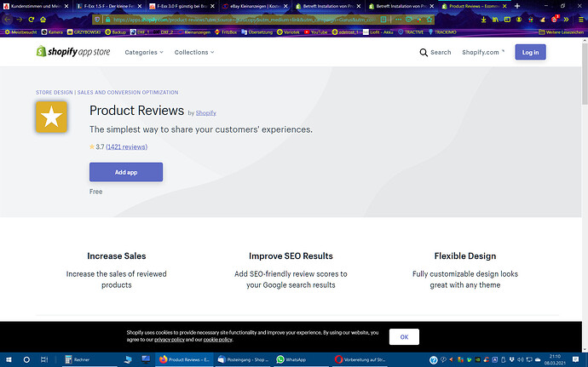Open the page actions three-dots menu
Image resolution: width=588 pixels, height=367 pixels.
[x=398, y=20]
